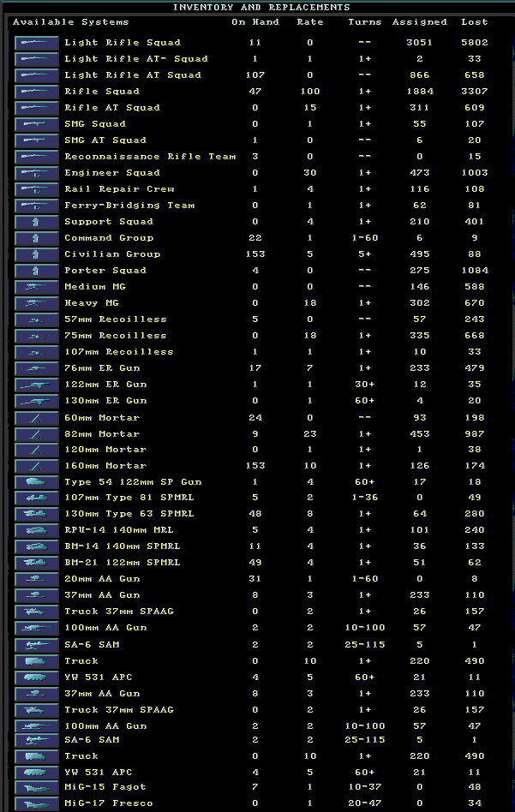Click Rifle Squad lost value 3307

475,91
